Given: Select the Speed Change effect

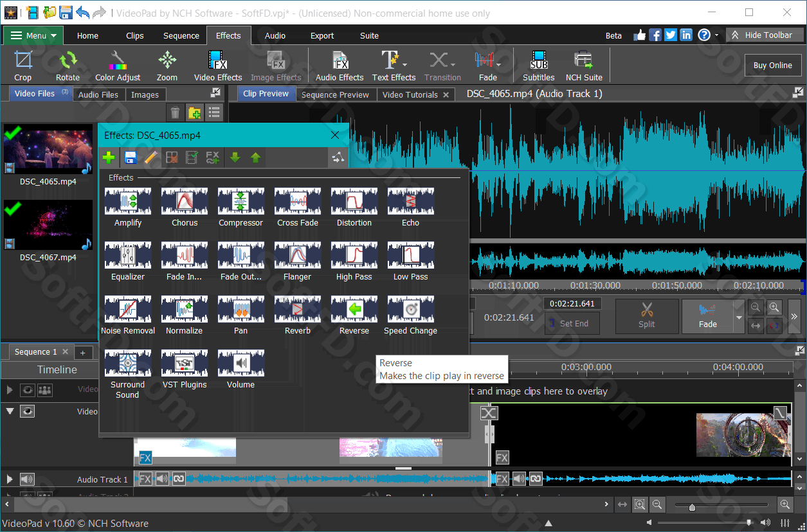Looking at the screenshot, I should pos(411,315).
